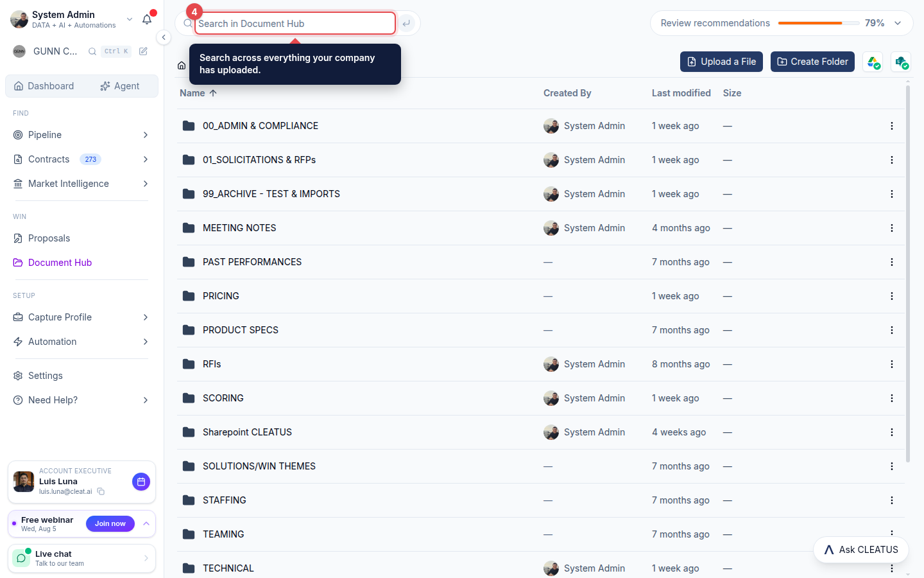Click the GUNN C... workspace name
The width and height of the screenshot is (924, 578).
55,51
